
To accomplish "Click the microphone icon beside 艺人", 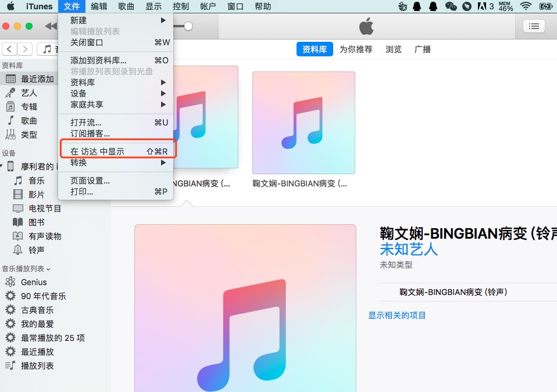I will pyautogui.click(x=10, y=92).
